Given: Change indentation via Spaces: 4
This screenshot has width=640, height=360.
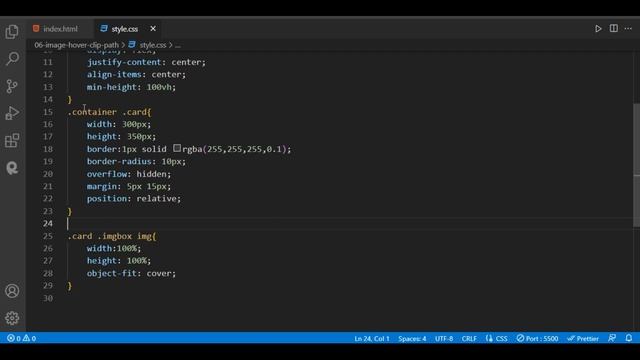Looking at the screenshot, I should point(412,338).
